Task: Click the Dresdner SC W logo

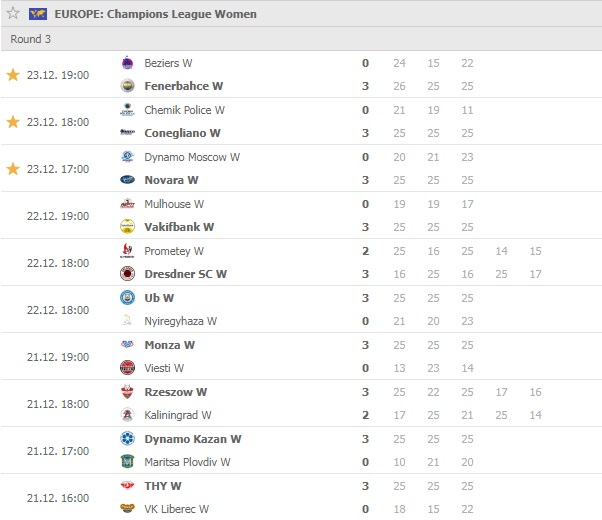Action: [127, 273]
